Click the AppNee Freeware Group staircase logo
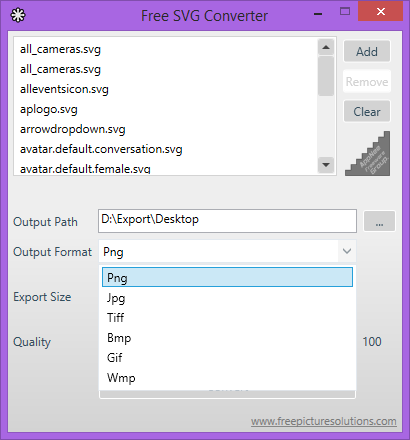The width and height of the screenshot is (410, 440). pos(367,153)
